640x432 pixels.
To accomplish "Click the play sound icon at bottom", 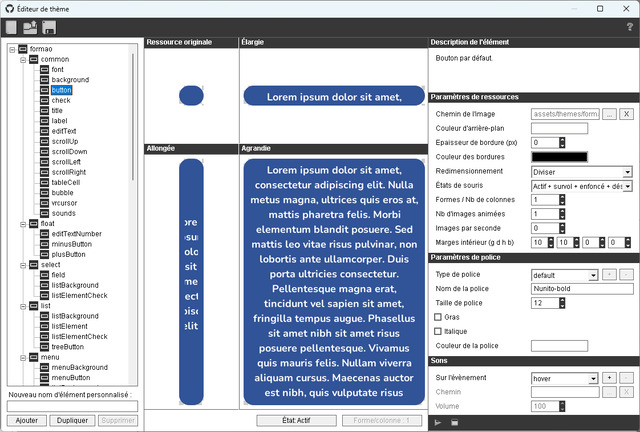I will [438, 423].
